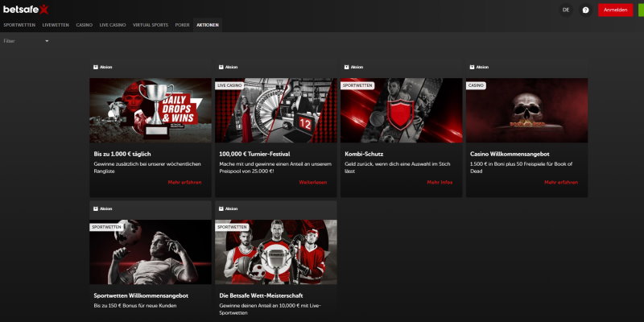
Task: Click the green button beside Anmelden
Action: pos(641,10)
